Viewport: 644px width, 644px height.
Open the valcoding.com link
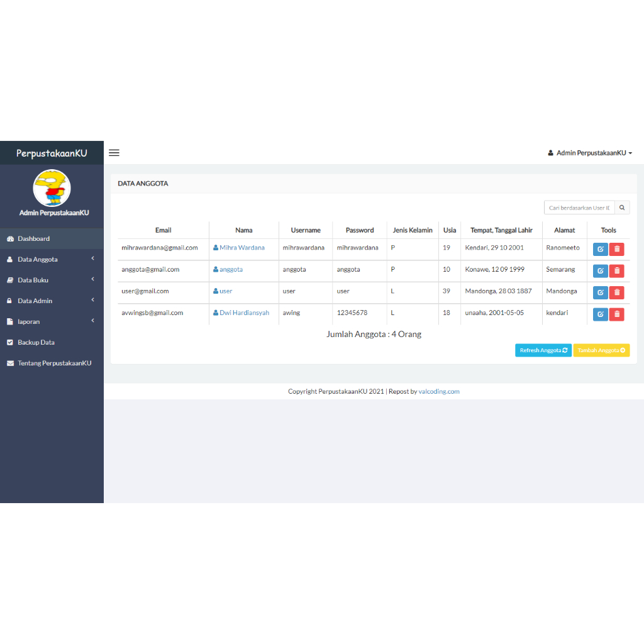(438, 391)
